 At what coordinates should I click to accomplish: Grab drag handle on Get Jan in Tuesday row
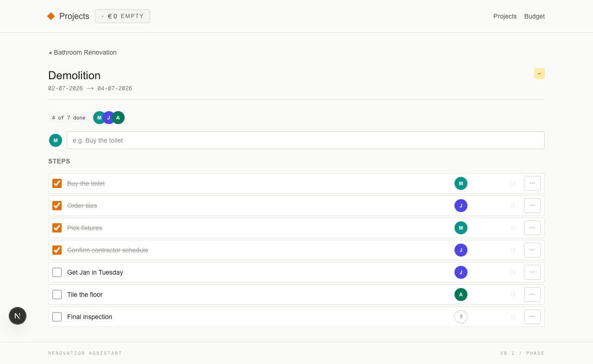(x=513, y=272)
